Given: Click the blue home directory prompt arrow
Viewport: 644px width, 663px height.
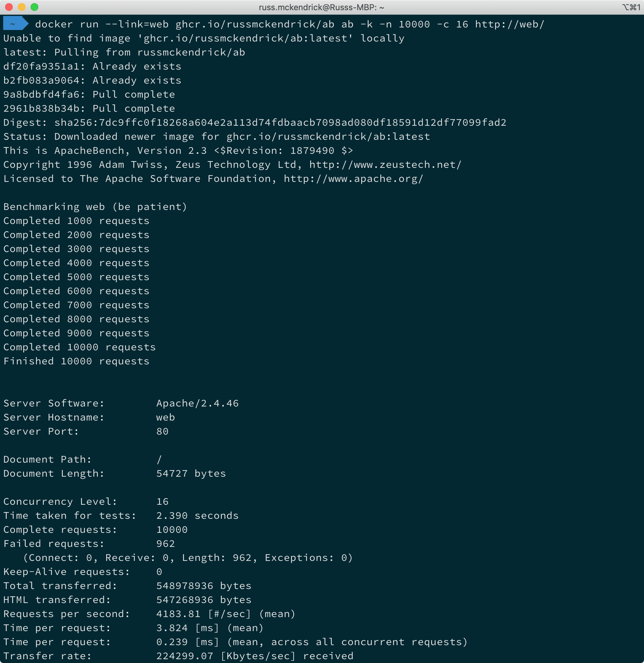Looking at the screenshot, I should click(16, 24).
